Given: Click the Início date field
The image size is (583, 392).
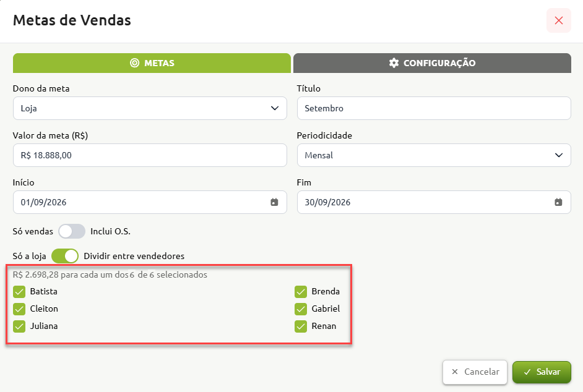Looking at the screenshot, I should (150, 202).
